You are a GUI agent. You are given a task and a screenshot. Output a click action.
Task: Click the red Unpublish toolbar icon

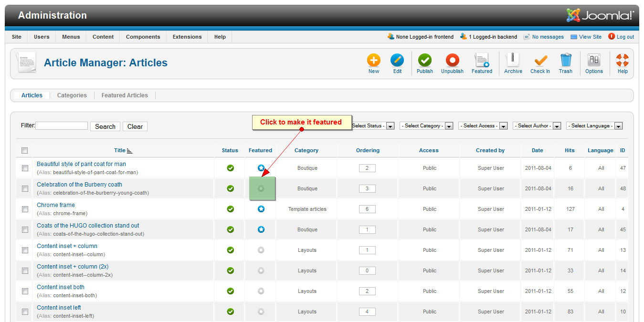(452, 60)
